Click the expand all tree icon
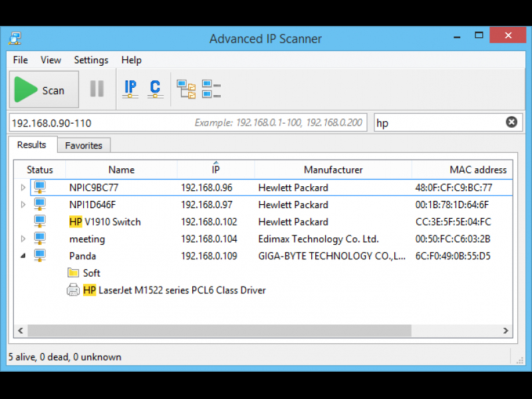Screen dimensions: 532x399 (186, 89)
